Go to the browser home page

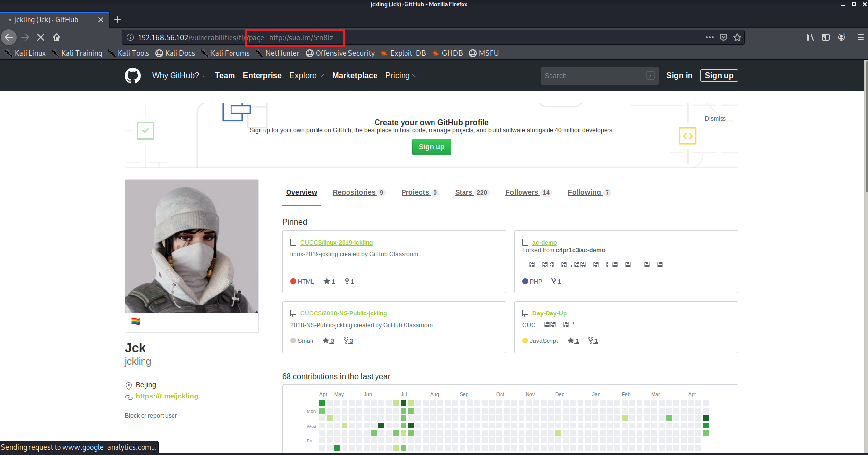[x=57, y=37]
